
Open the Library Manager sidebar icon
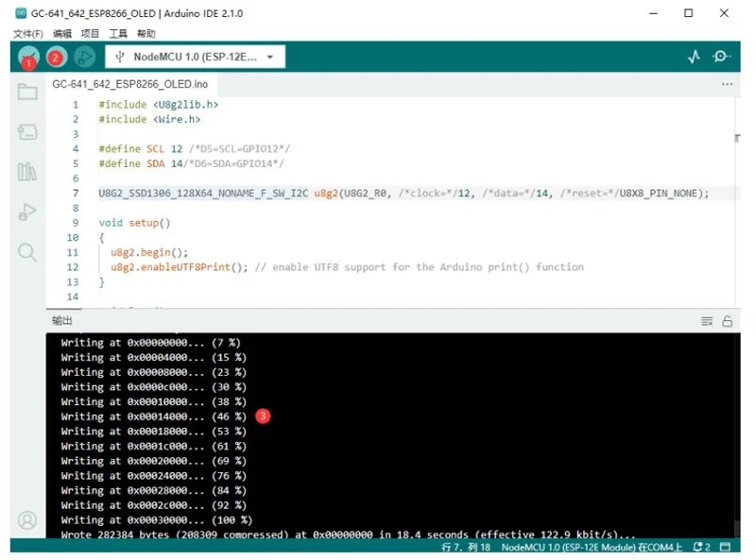point(27,171)
